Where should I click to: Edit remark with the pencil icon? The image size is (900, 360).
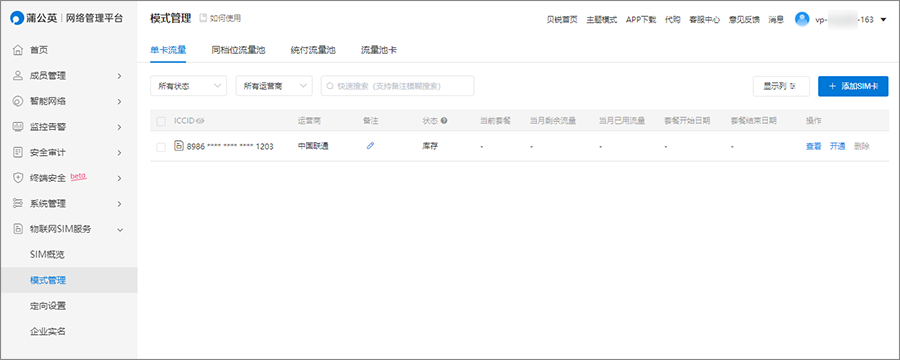click(x=370, y=146)
